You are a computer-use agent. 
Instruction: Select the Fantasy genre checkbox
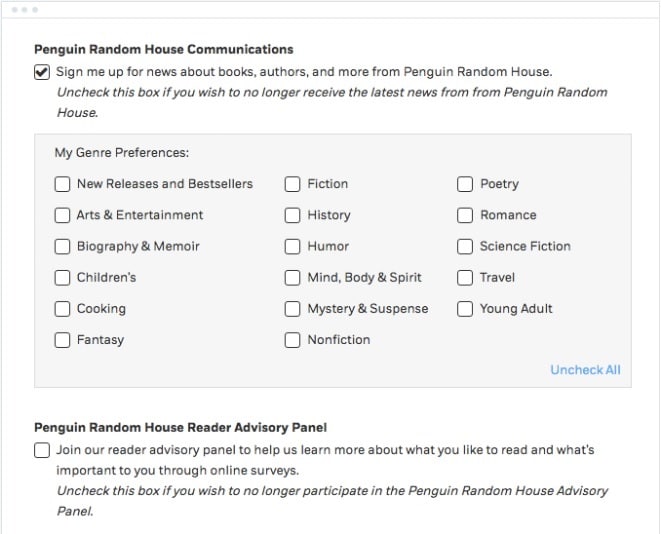click(x=62, y=340)
